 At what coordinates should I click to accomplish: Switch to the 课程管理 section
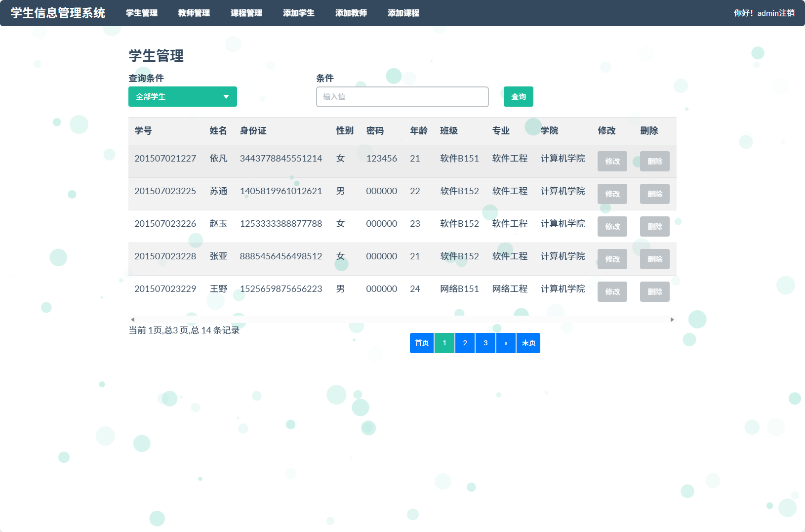click(246, 13)
